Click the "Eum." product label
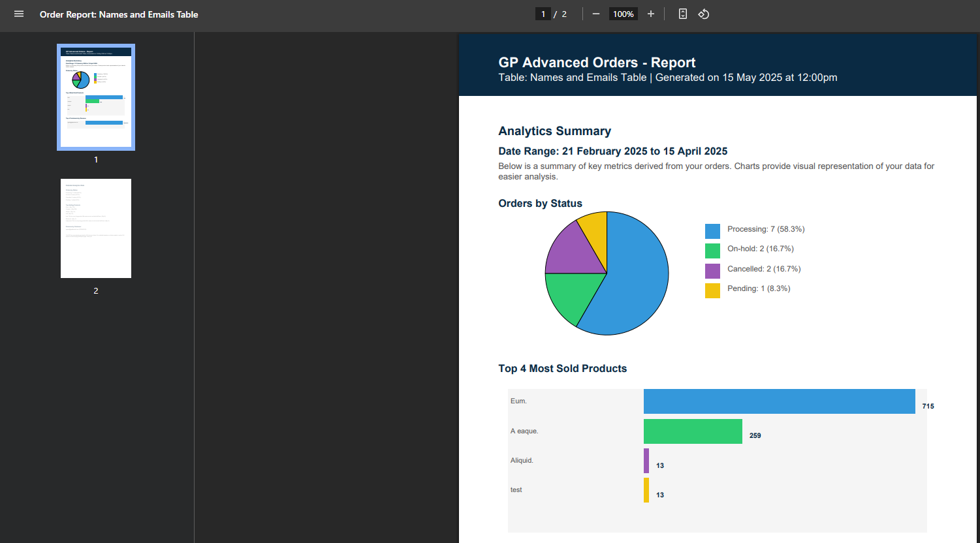This screenshot has height=543, width=980. point(518,401)
